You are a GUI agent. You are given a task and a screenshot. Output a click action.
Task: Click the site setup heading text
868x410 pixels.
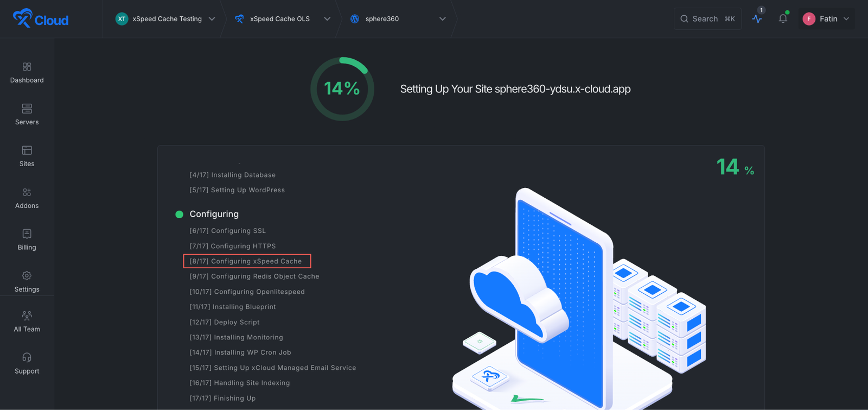coord(515,89)
